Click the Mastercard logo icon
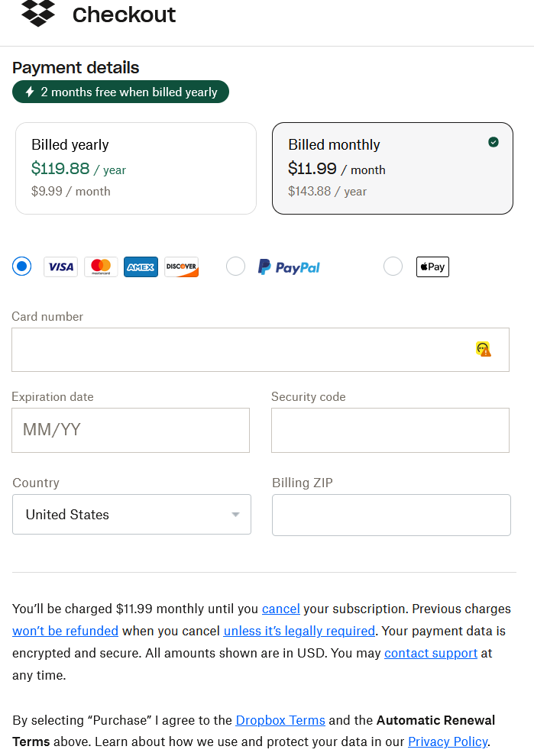The image size is (534, 756). tap(101, 267)
